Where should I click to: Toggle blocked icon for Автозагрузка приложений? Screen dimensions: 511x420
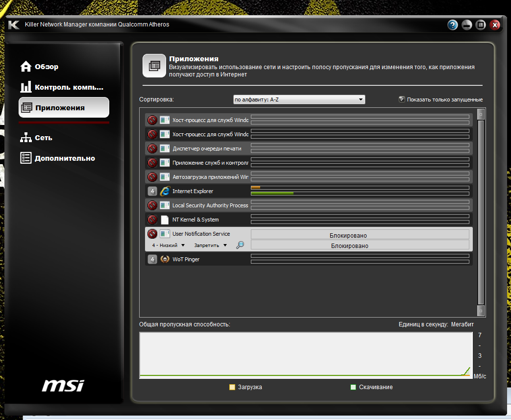pyautogui.click(x=152, y=177)
